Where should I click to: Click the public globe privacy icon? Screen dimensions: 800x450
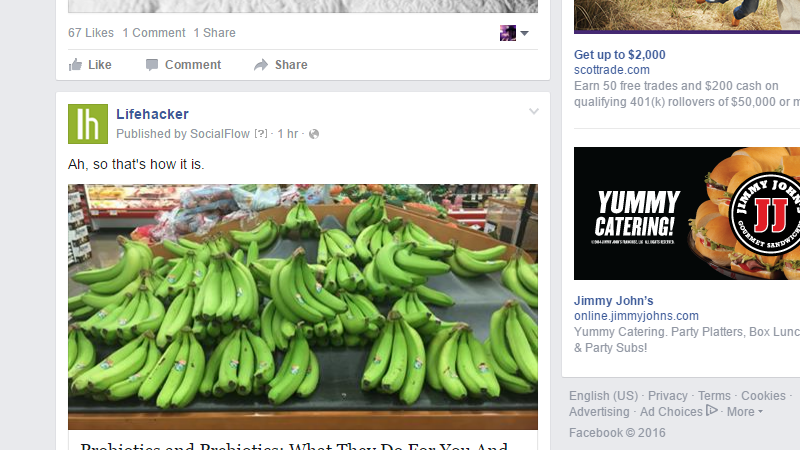(314, 134)
